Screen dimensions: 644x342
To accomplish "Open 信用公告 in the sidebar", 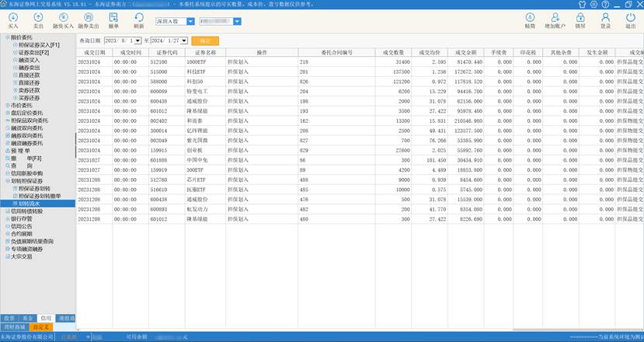I will [x=21, y=226].
